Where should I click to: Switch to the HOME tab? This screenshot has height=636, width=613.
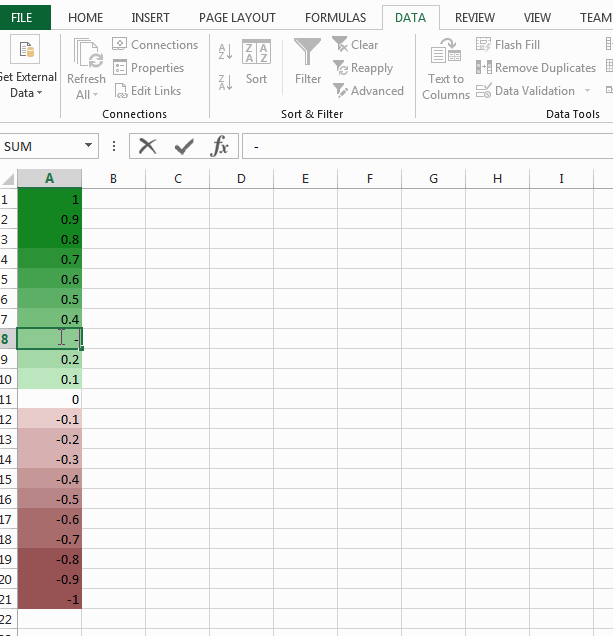tap(85, 18)
